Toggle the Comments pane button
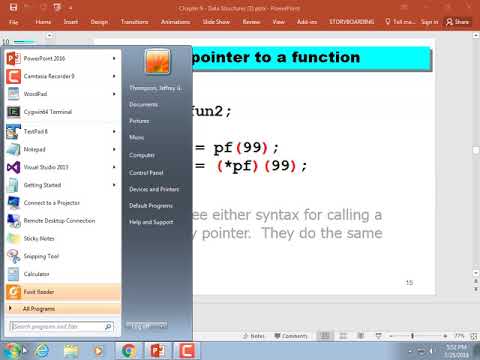The image size is (480, 360). click(290, 336)
